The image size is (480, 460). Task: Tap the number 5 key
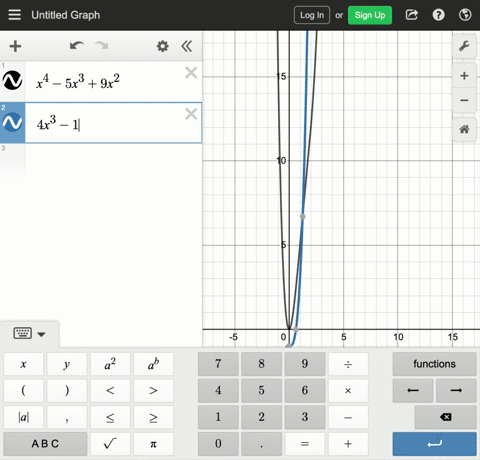[x=262, y=391]
